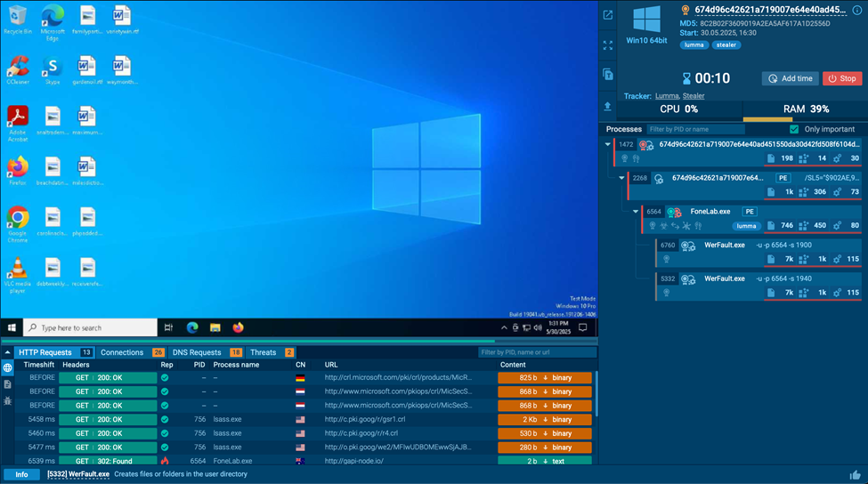The image size is (868, 484).
Task: Collapse process 1472 tree
Action: click(608, 144)
